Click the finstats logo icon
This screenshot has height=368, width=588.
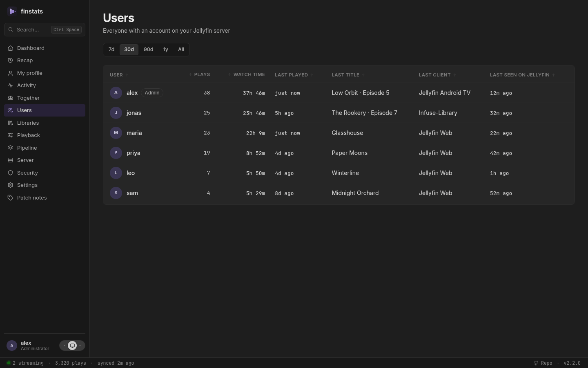click(12, 11)
